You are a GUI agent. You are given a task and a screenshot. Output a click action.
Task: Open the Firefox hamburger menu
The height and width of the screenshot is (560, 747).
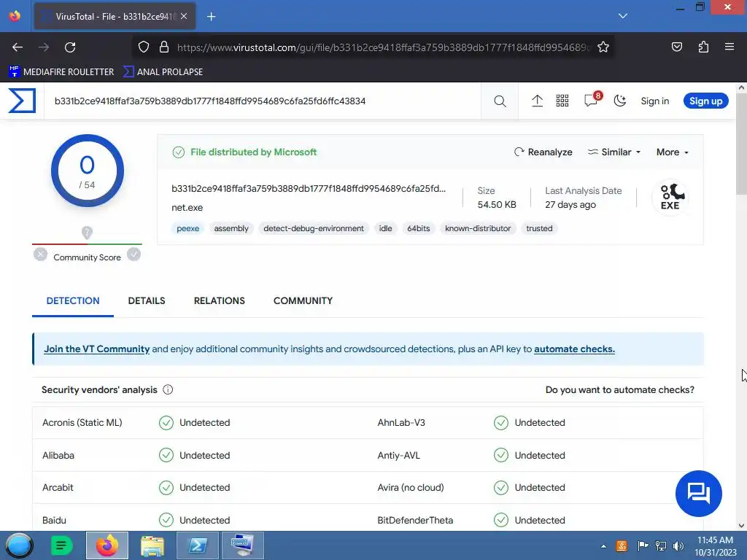point(729,47)
